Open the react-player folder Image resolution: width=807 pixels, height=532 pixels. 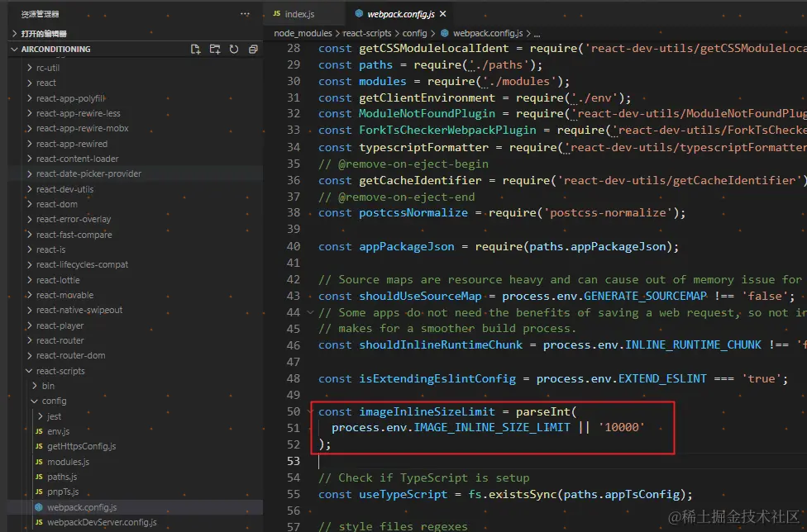click(60, 325)
